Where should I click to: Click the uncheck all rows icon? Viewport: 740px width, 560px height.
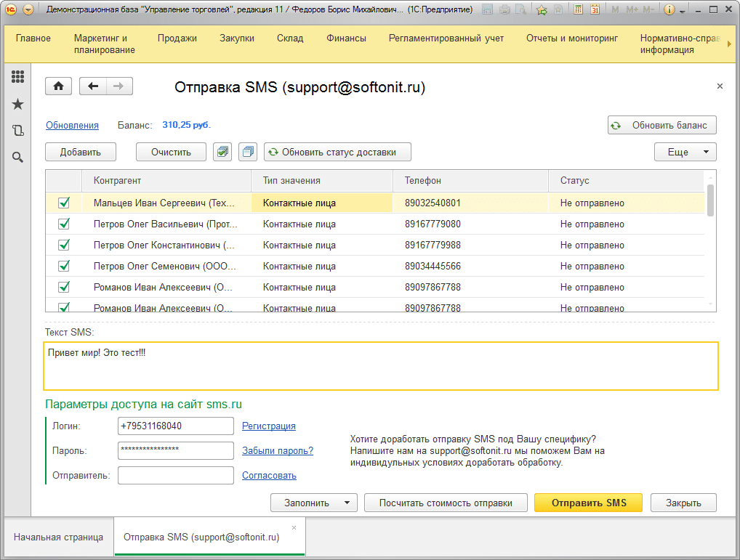(x=249, y=152)
